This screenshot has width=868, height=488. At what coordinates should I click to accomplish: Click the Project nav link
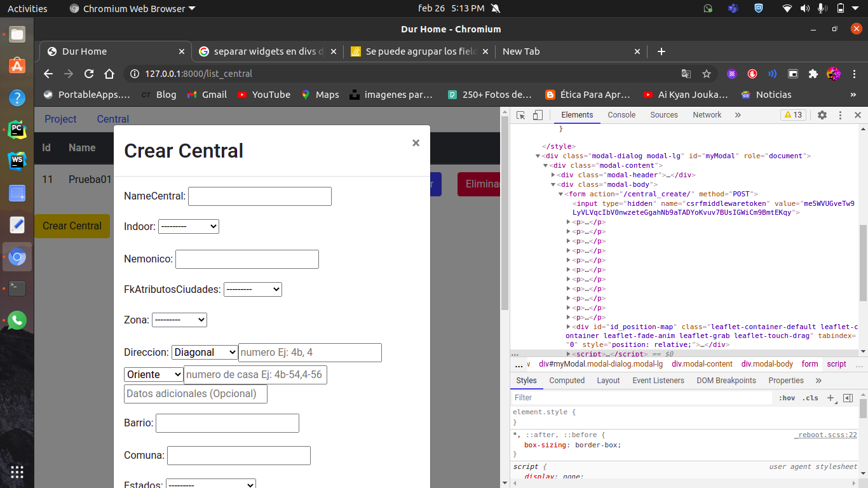(60, 119)
